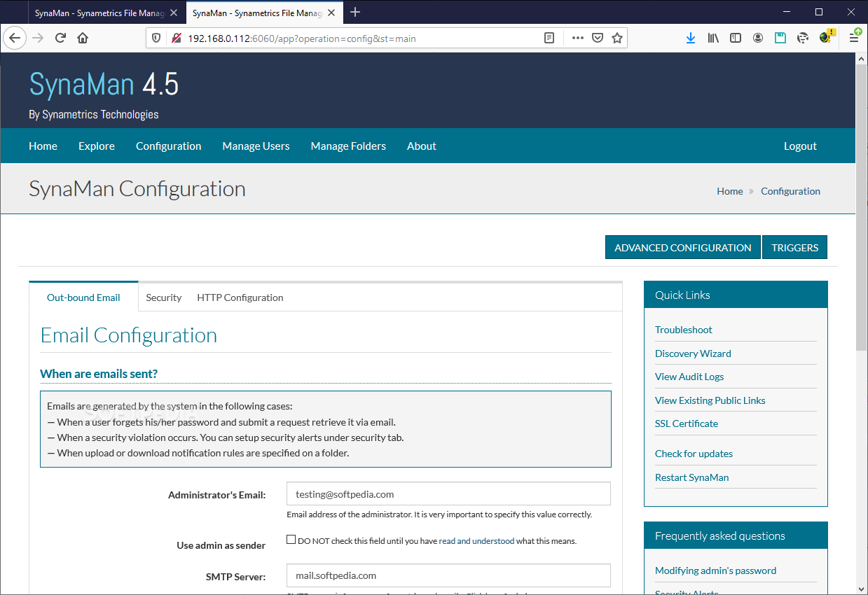Open Firefox account avatar icon
Viewport: 868px width, 595px height.
pos(758,38)
